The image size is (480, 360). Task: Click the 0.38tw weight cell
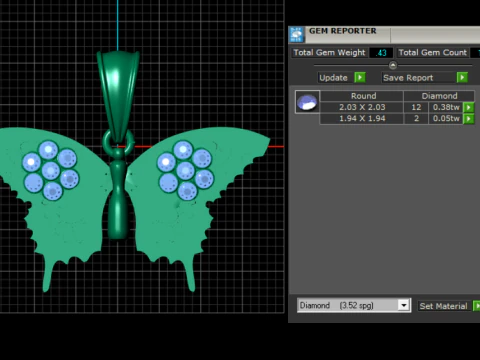point(446,107)
